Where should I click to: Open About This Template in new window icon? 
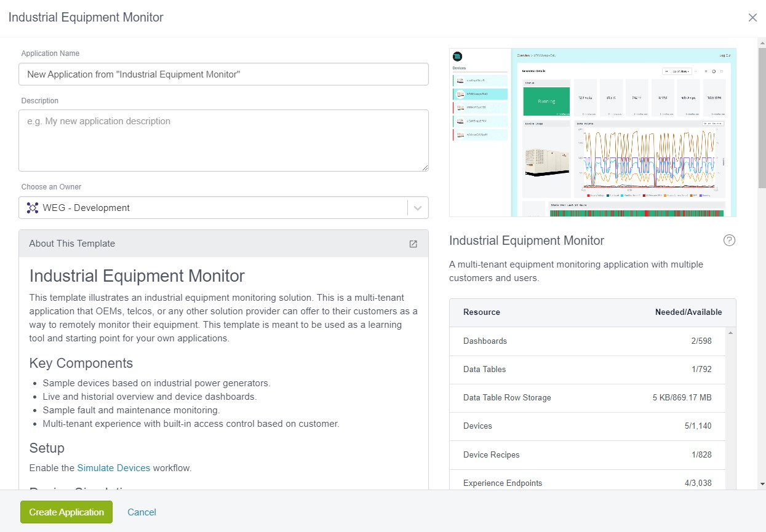point(413,244)
